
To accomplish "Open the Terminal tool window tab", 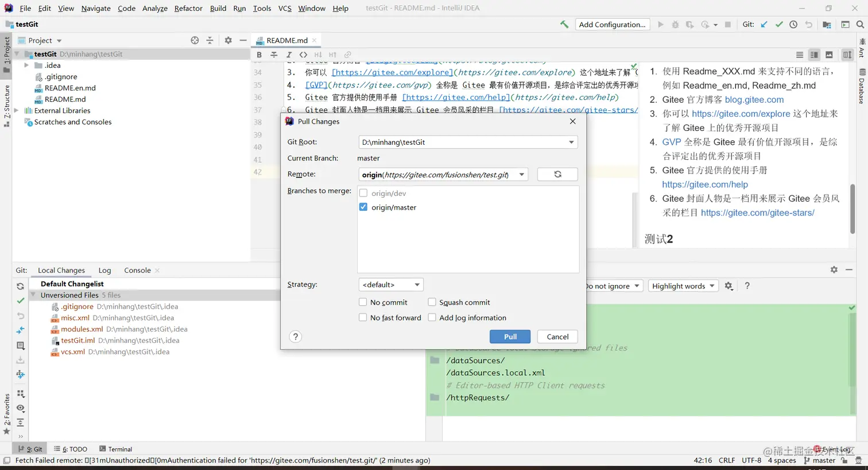I will pos(115,449).
